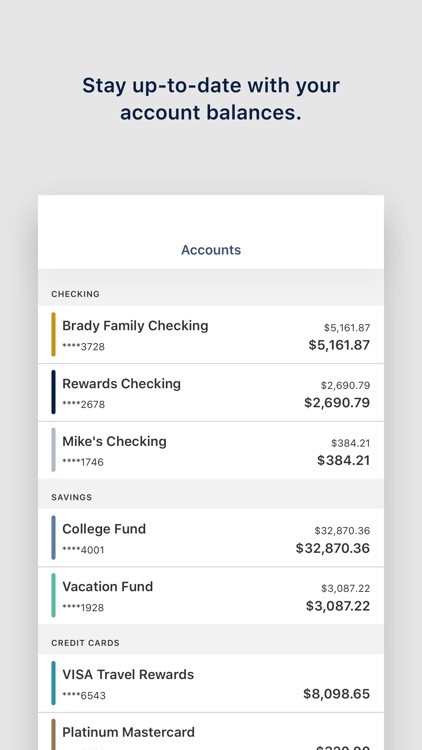Click the gold color bar beside Brady Family Checking
The height and width of the screenshot is (750, 422).
tap(54, 334)
